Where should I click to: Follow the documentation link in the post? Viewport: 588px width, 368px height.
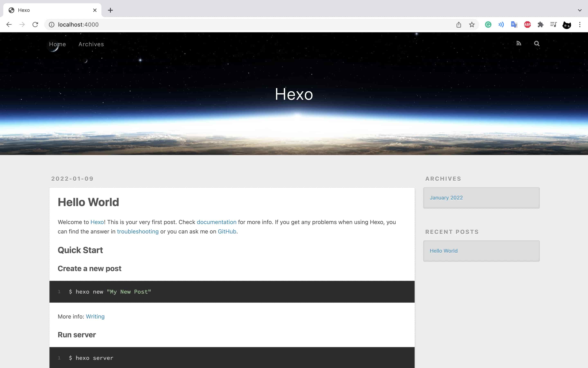(x=216, y=222)
